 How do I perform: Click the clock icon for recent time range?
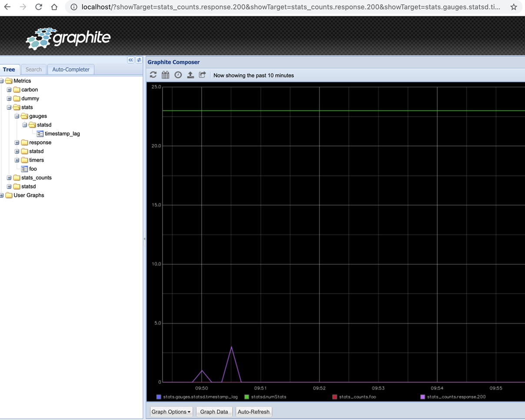tap(178, 75)
